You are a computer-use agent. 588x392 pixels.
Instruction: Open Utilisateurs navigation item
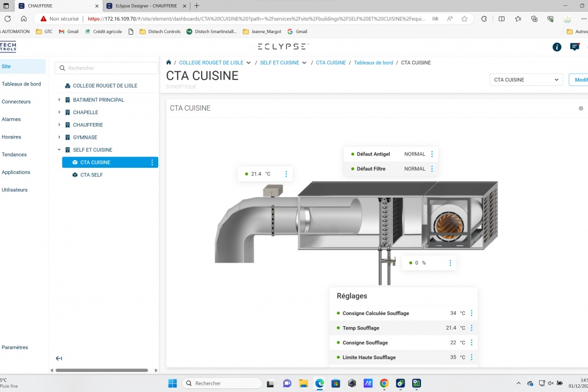click(x=15, y=190)
